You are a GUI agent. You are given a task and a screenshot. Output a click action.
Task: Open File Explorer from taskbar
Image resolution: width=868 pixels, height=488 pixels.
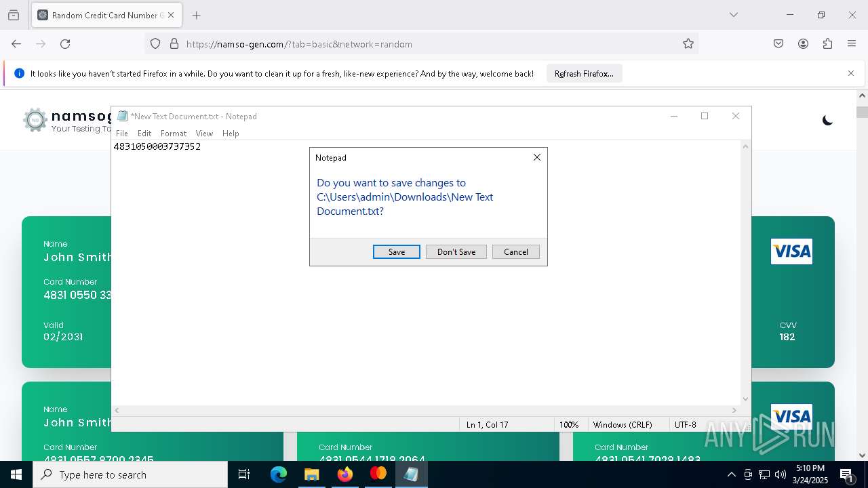(x=312, y=474)
